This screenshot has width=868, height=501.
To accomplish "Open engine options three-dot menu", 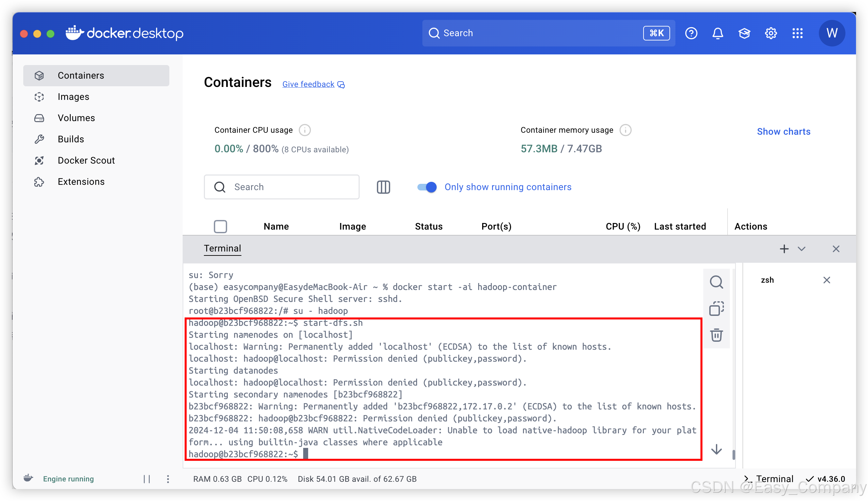I will [168, 479].
